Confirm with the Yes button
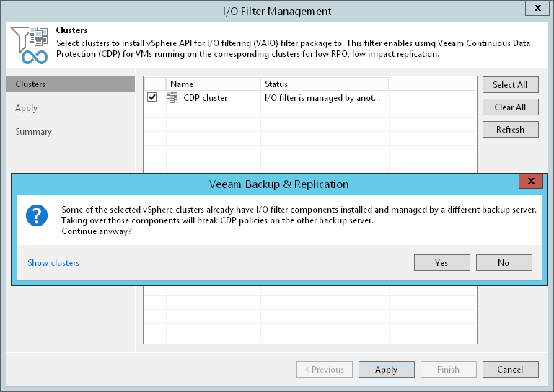Image resolution: width=554 pixels, height=392 pixels. [442, 262]
